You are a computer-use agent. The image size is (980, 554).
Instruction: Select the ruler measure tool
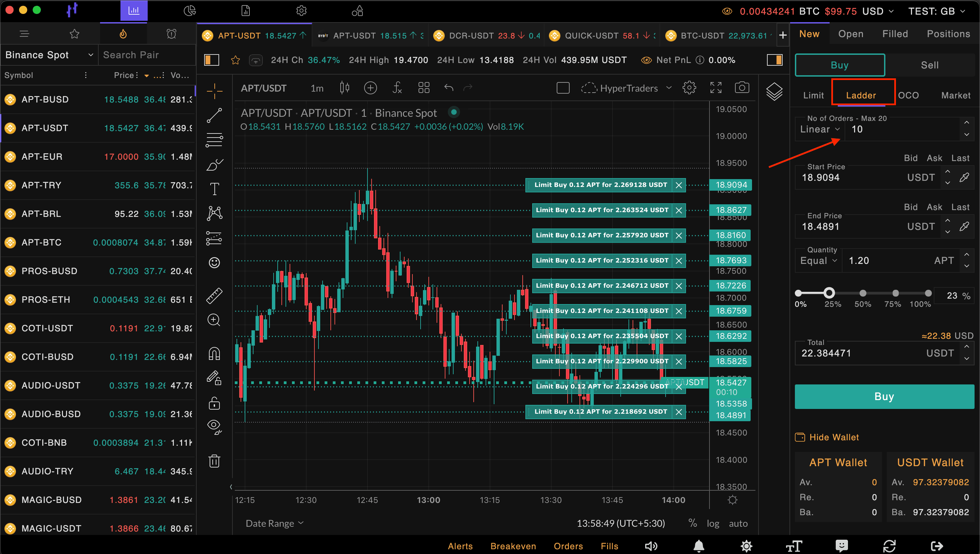click(214, 296)
